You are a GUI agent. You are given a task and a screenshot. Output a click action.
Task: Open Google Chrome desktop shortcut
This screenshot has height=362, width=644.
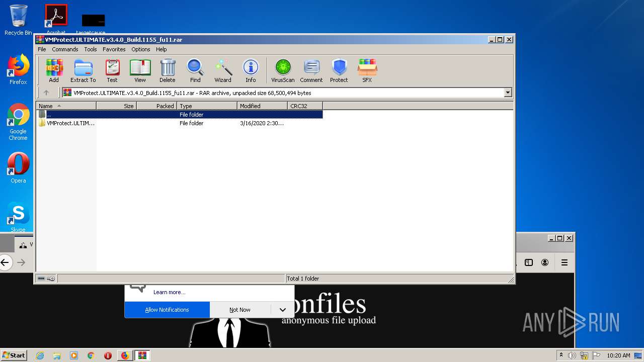(x=18, y=122)
